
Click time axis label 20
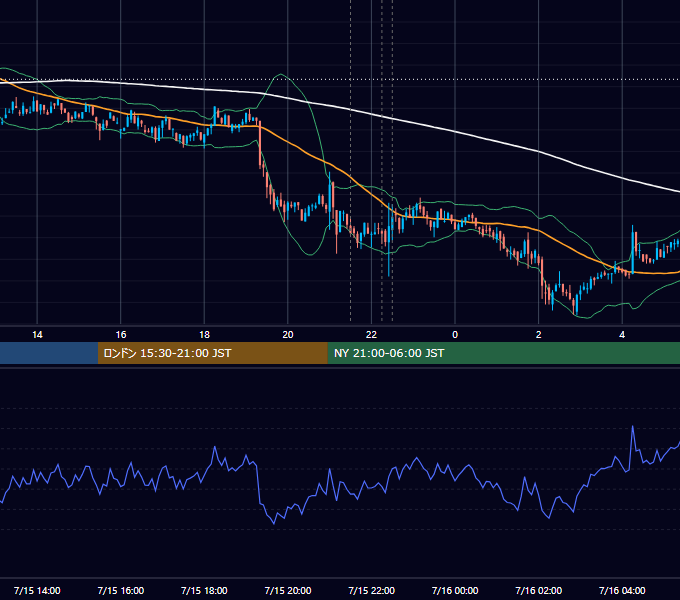click(288, 335)
